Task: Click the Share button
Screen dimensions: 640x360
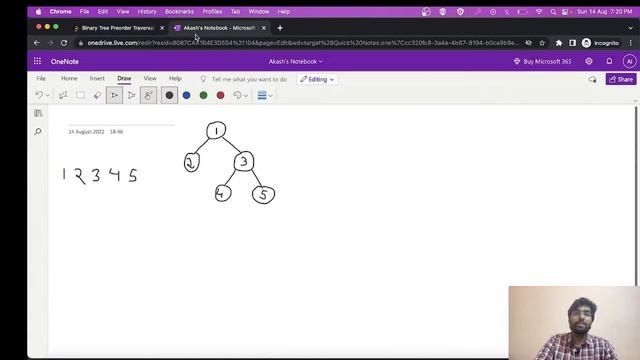Action: 621,79
